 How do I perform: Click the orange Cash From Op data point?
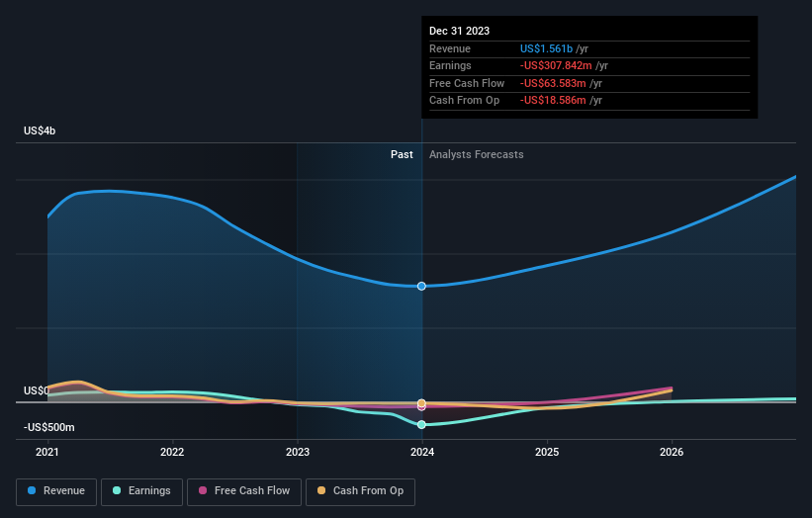tap(421, 403)
